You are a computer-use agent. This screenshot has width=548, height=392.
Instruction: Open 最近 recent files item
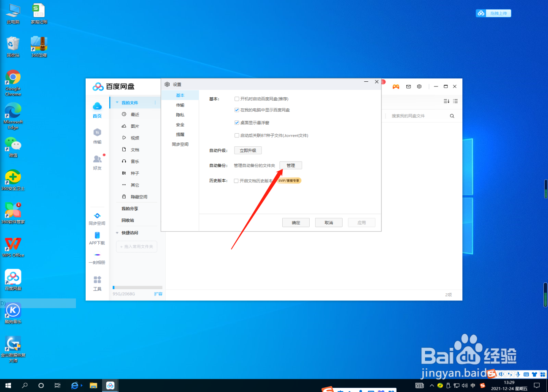[x=135, y=115]
